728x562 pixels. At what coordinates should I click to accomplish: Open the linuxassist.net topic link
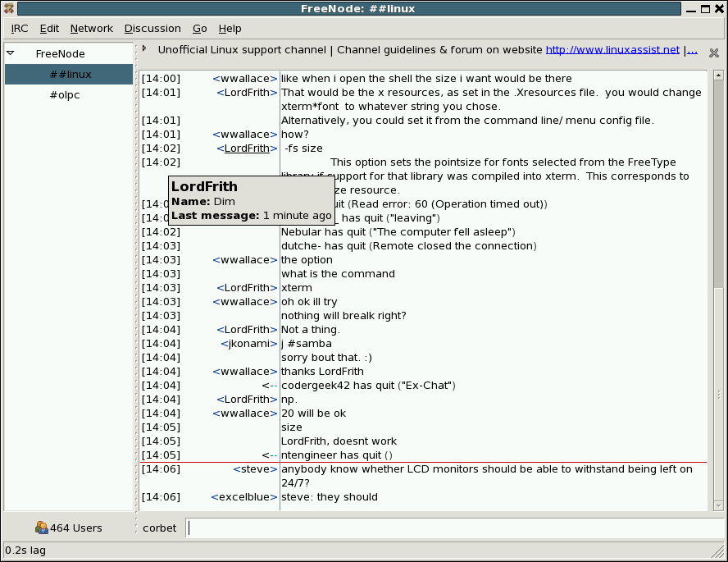pyautogui.click(x=612, y=50)
